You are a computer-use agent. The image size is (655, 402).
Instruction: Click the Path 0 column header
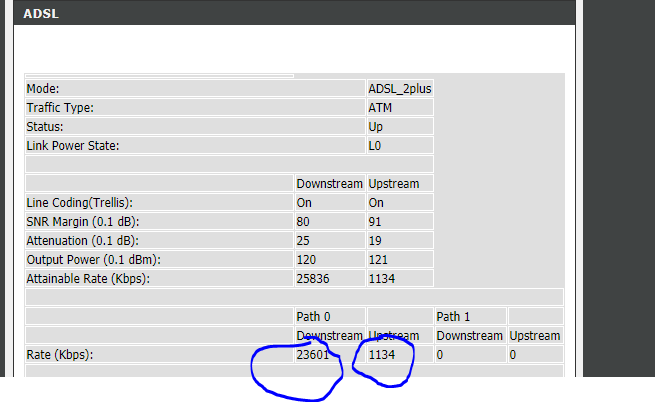tap(313, 316)
